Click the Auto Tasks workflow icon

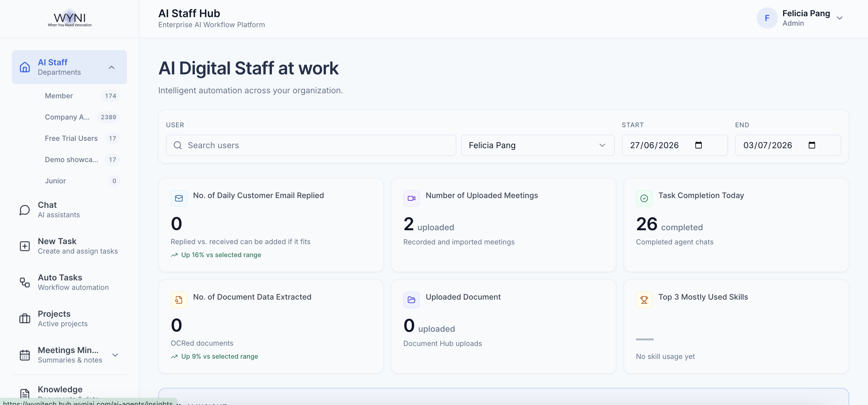point(25,282)
